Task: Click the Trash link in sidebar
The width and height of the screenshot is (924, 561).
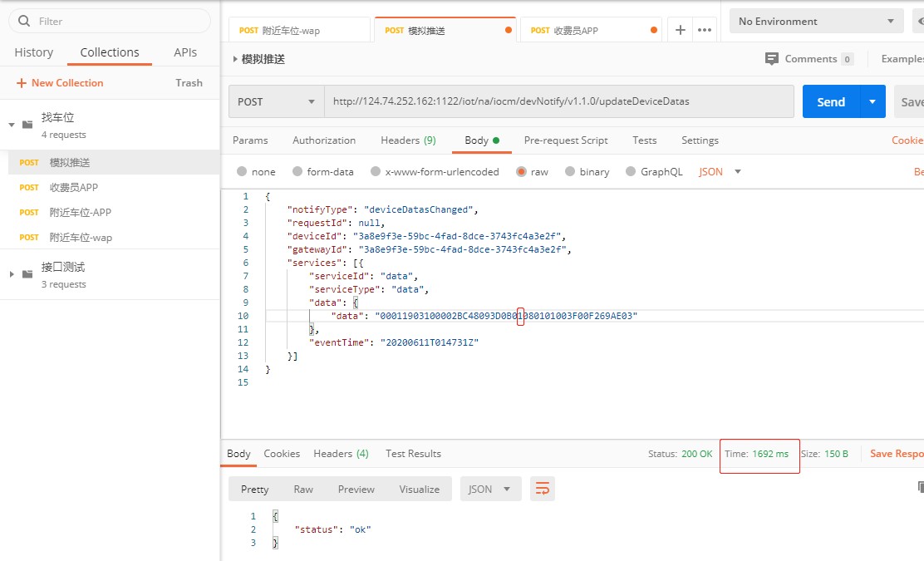Action: [x=189, y=83]
